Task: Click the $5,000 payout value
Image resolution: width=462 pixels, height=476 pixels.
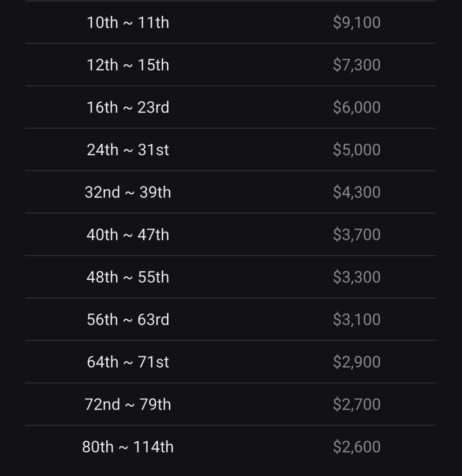Action: pyautogui.click(x=356, y=150)
